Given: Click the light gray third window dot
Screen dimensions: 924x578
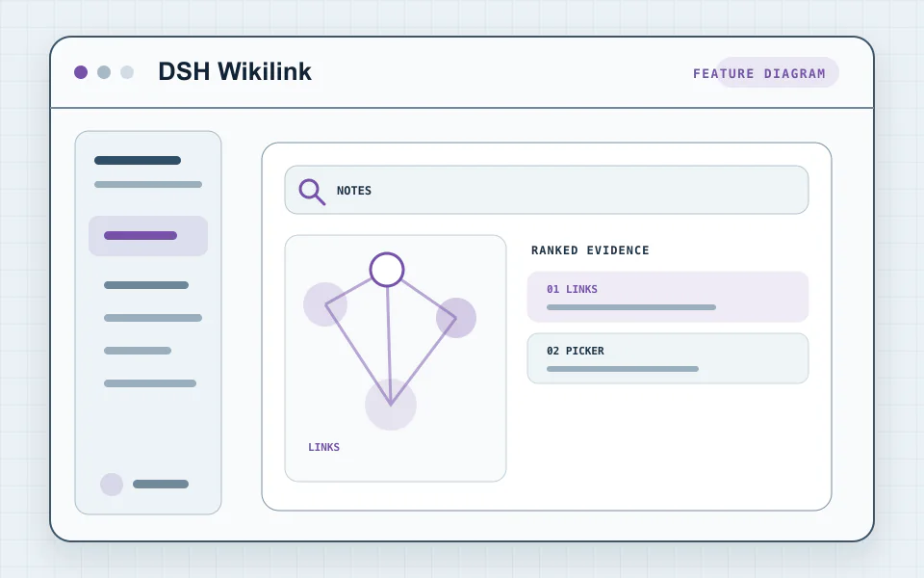Looking at the screenshot, I should point(127,72).
